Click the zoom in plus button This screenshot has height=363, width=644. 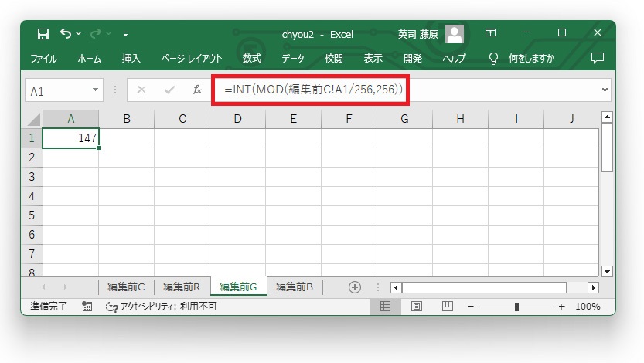pos(561,307)
